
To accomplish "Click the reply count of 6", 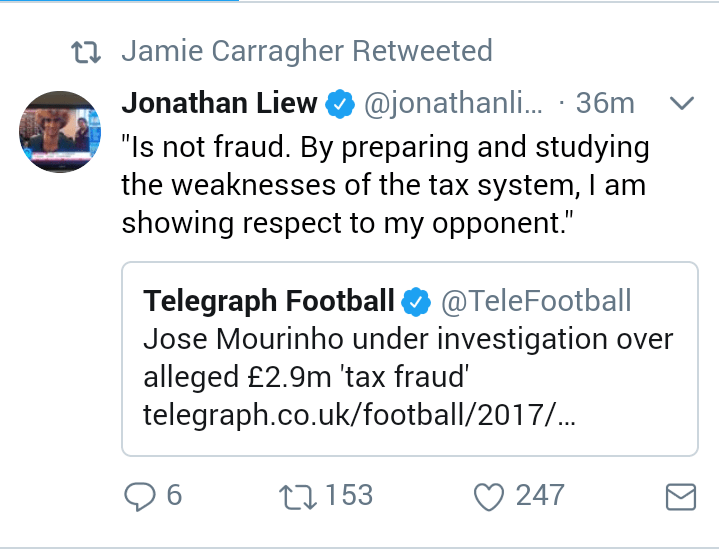I will (174, 495).
